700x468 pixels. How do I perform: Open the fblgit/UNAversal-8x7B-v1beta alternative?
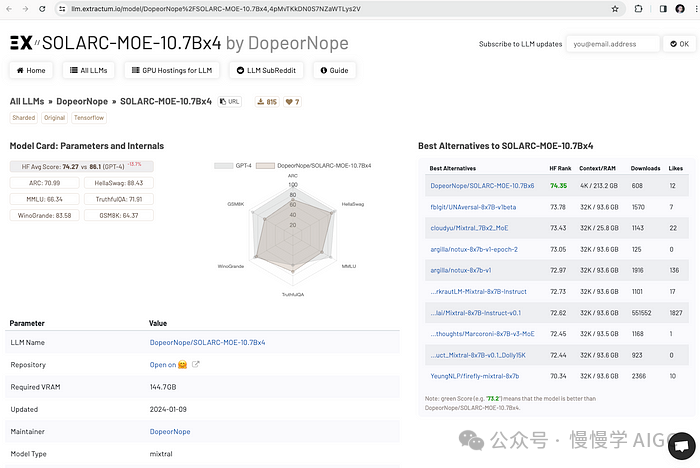pos(473,206)
